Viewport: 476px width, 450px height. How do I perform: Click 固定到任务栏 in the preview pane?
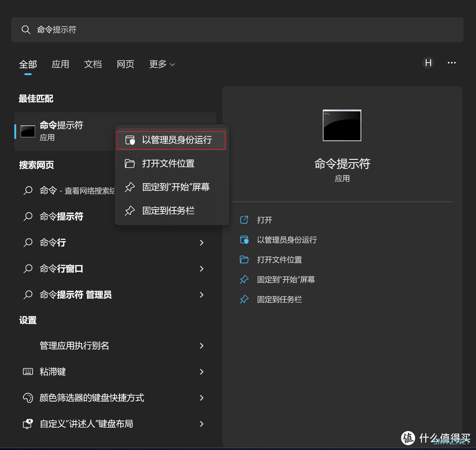pyautogui.click(x=279, y=299)
